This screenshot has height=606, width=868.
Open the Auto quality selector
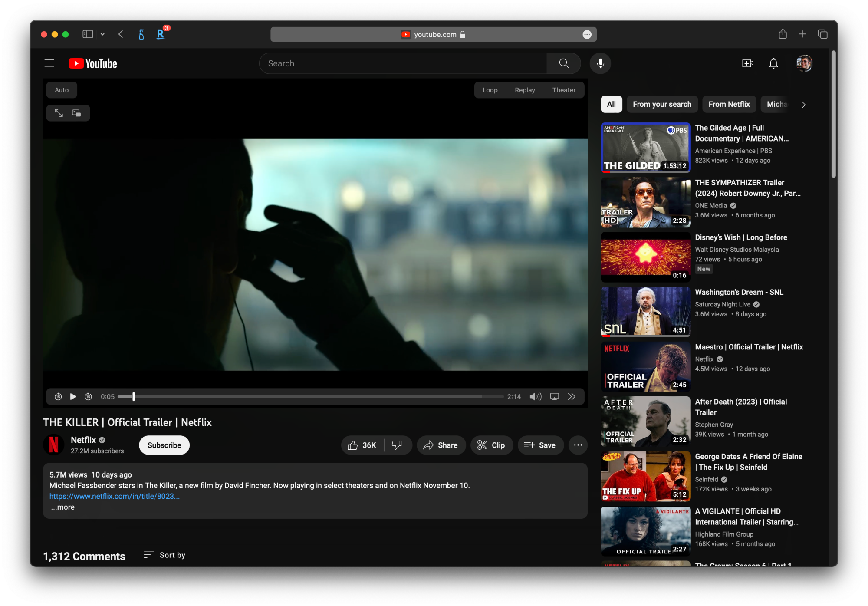click(62, 90)
